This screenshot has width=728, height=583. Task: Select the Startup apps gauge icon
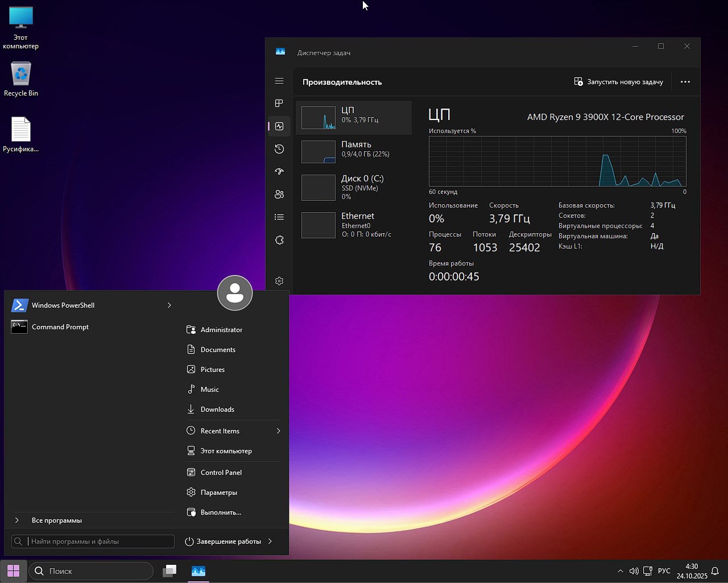279,172
